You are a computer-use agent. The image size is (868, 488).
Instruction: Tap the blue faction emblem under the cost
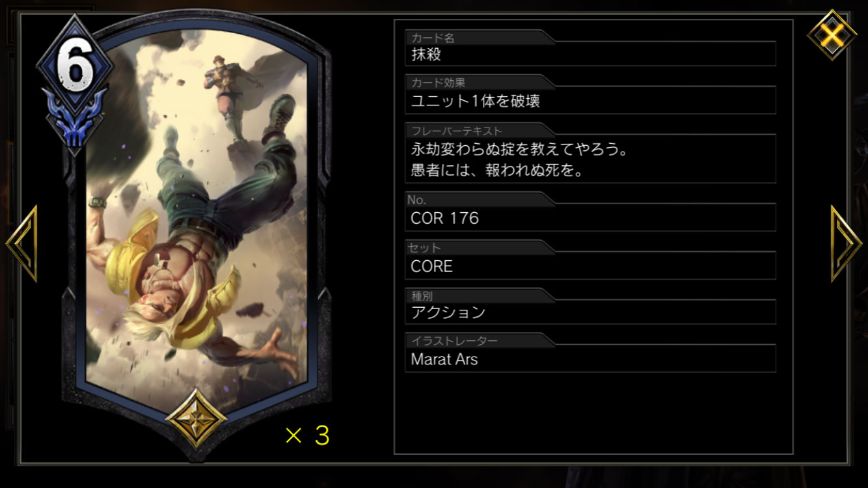(x=74, y=118)
